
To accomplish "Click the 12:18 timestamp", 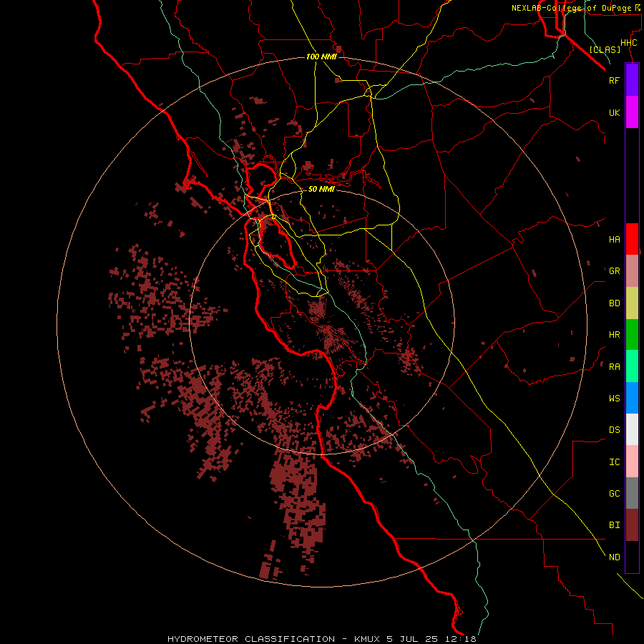I will [461, 639].
